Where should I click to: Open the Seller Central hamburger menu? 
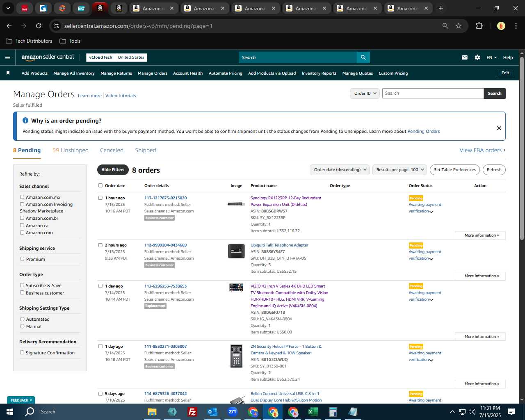8,57
